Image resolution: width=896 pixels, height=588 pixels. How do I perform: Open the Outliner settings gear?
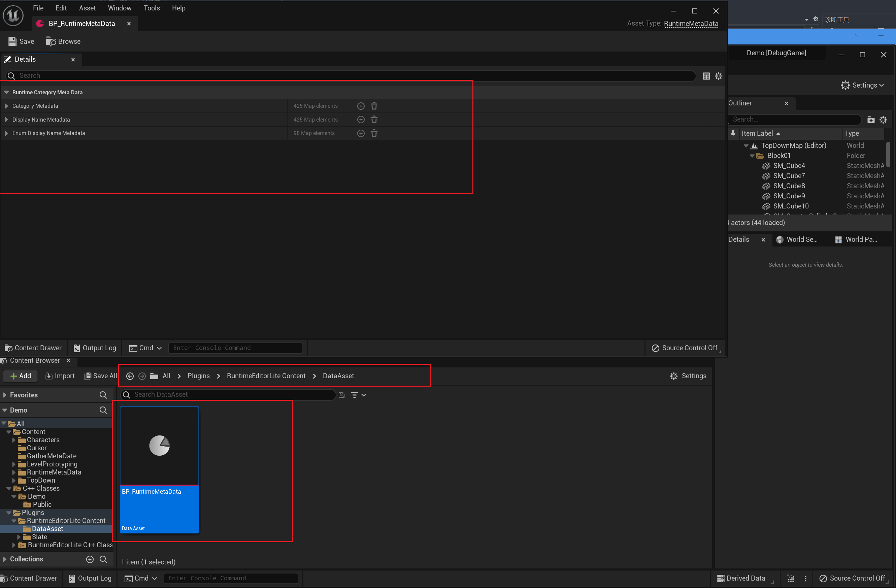pyautogui.click(x=883, y=119)
